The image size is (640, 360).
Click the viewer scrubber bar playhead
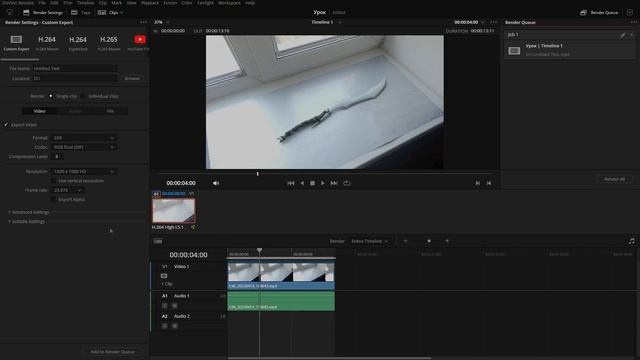258,174
